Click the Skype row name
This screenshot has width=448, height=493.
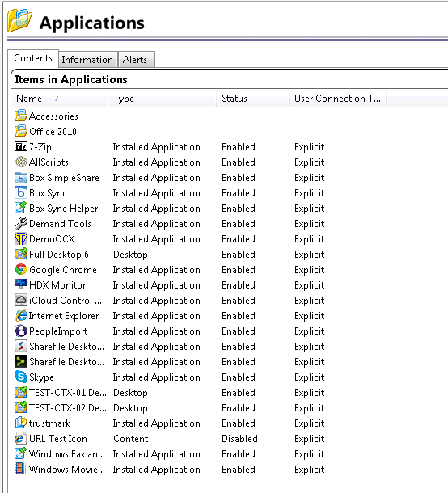(x=41, y=377)
